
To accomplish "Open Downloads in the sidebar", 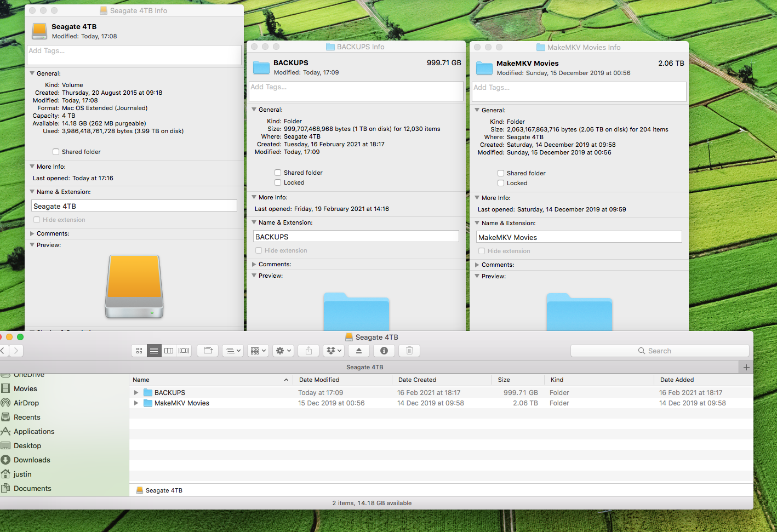I will tap(32, 460).
